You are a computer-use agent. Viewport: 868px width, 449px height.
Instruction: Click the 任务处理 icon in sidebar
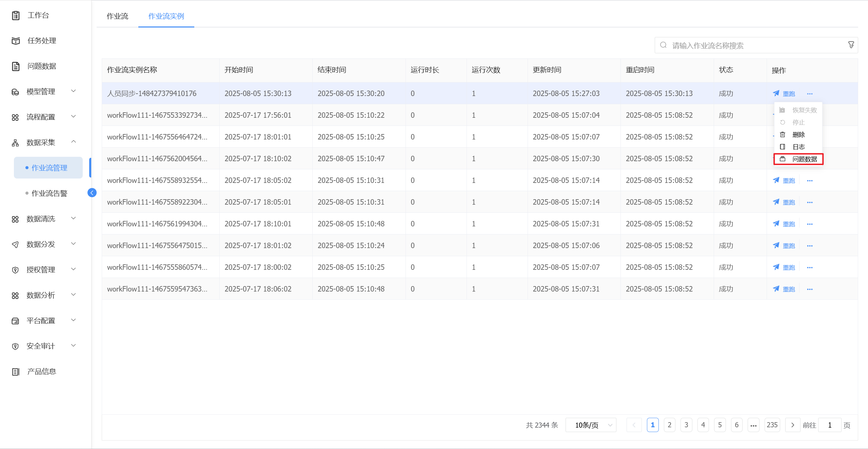point(16,41)
